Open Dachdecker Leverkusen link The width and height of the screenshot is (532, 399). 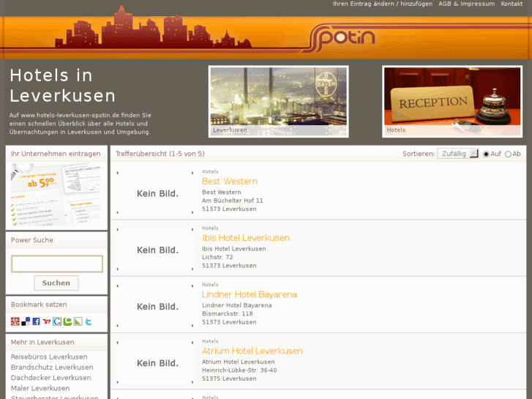pyautogui.click(x=51, y=378)
